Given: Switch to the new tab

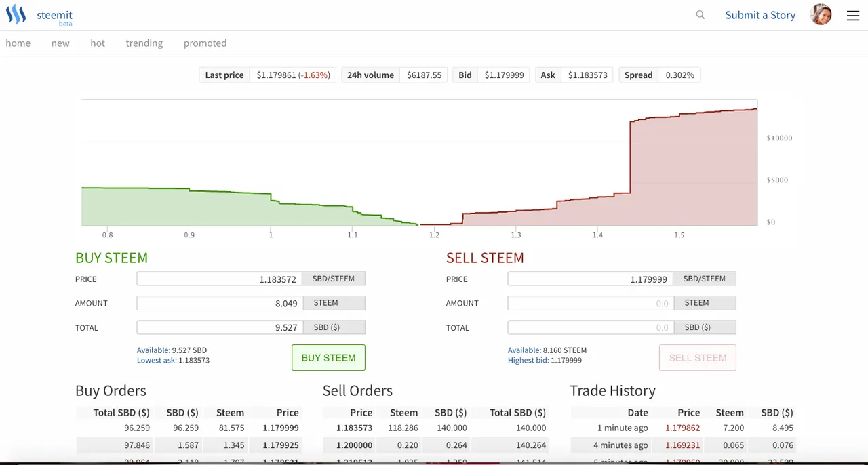Looking at the screenshot, I should (x=60, y=43).
